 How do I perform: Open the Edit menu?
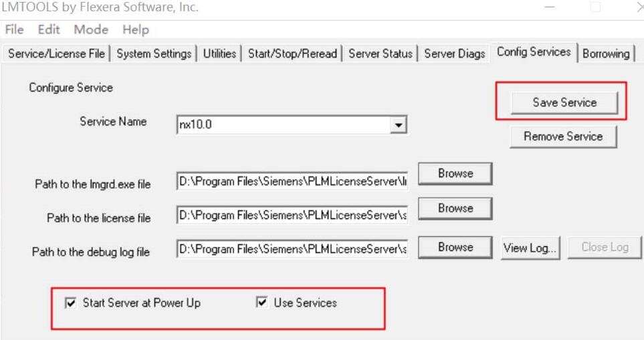[49, 29]
